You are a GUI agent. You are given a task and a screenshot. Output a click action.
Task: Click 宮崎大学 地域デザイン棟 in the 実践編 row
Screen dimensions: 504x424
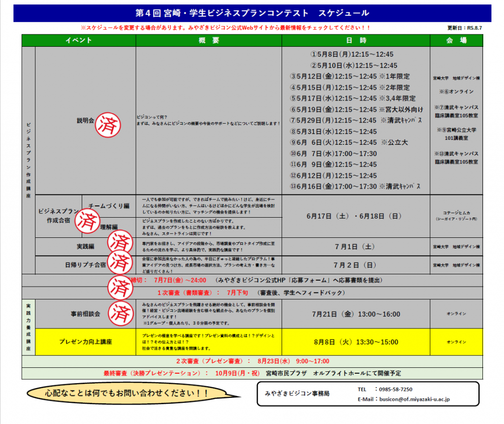456,247
